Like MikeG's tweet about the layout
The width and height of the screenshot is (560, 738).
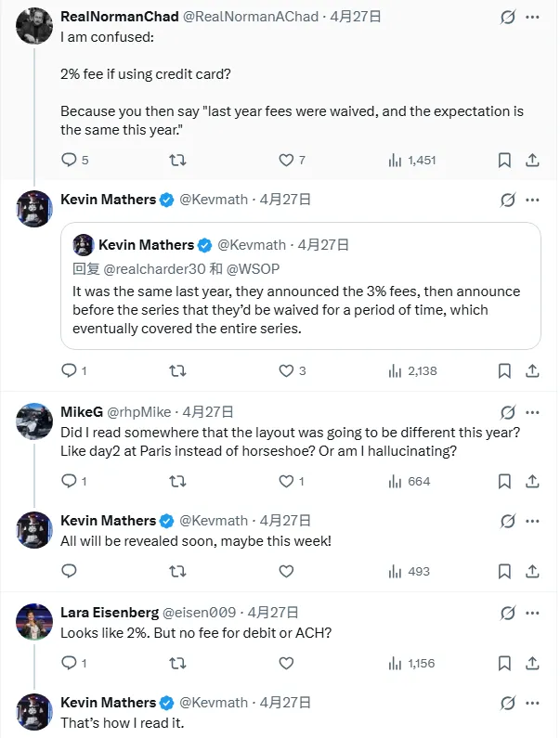[x=286, y=481]
